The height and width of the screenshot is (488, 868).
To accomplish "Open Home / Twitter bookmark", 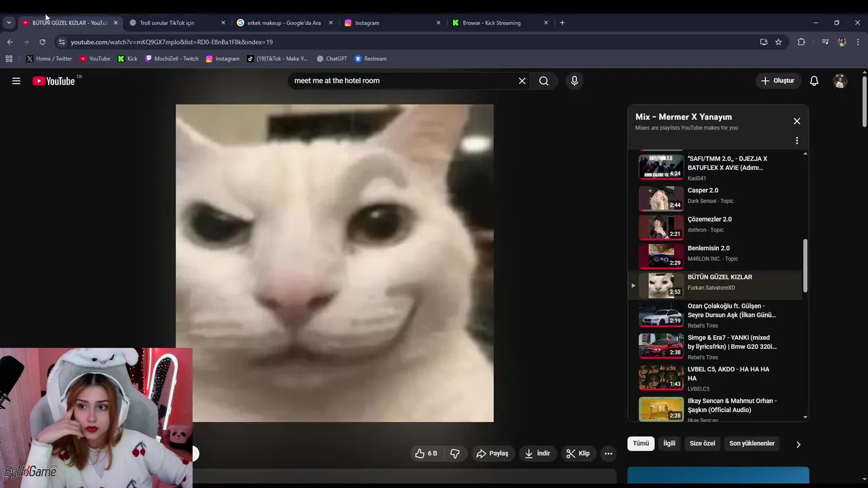I will click(49, 59).
